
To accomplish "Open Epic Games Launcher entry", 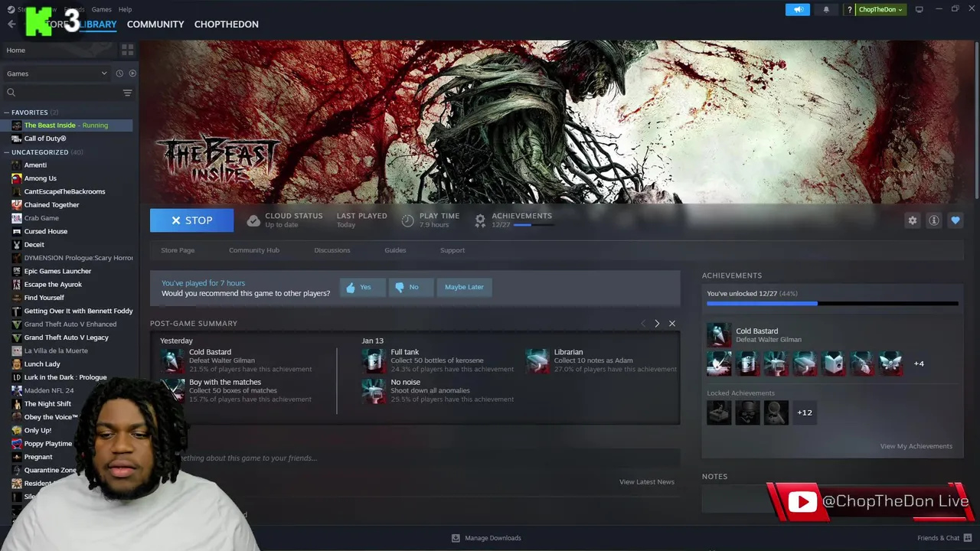I will coord(57,271).
